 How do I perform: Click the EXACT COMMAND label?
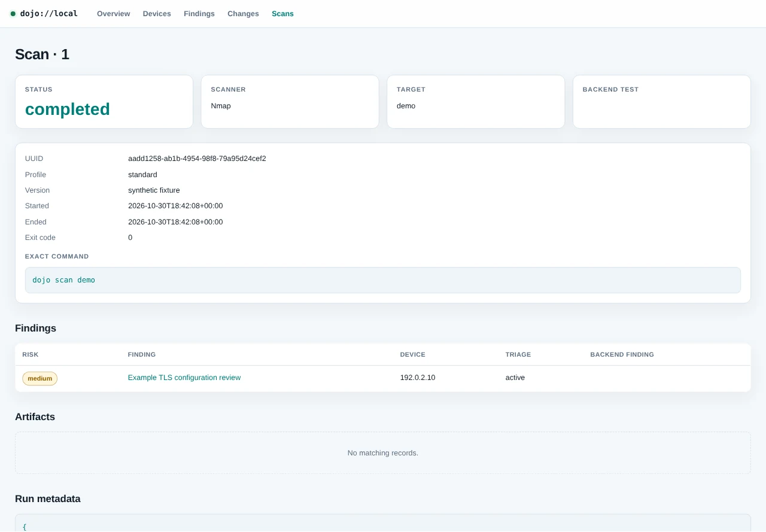click(57, 257)
